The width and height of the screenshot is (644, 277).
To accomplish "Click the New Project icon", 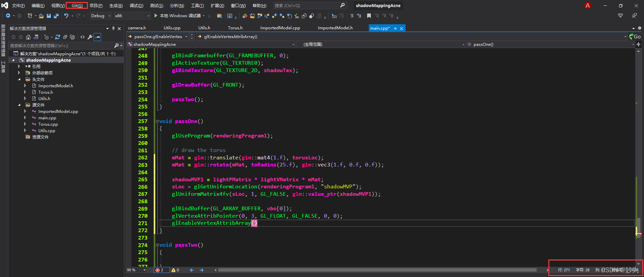I will click(30, 16).
